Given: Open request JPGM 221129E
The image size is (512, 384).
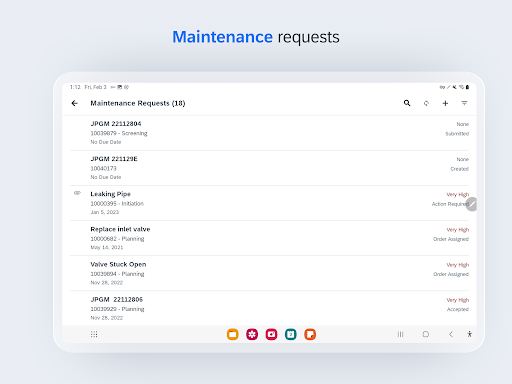Looking at the screenshot, I should point(269,168).
